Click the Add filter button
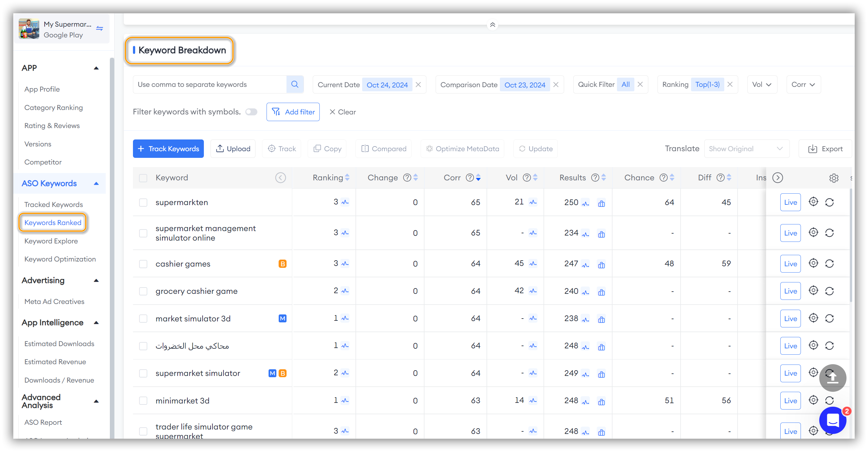The width and height of the screenshot is (868, 452). [293, 112]
